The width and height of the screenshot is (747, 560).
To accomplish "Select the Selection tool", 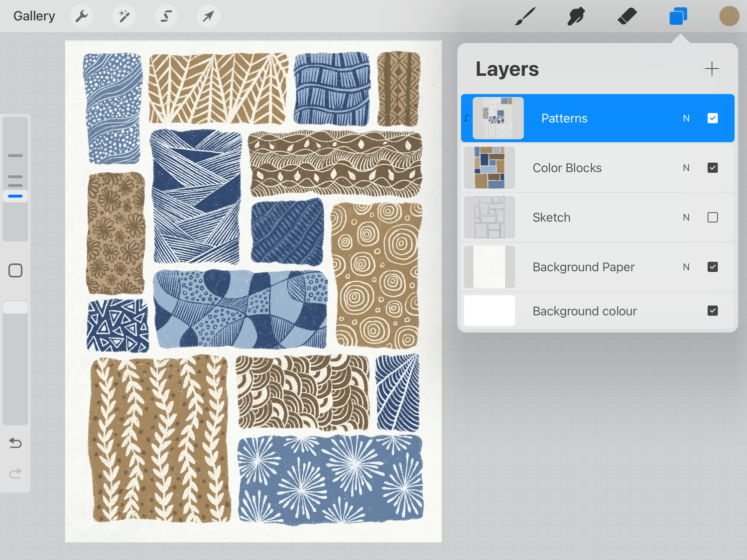I will (166, 15).
